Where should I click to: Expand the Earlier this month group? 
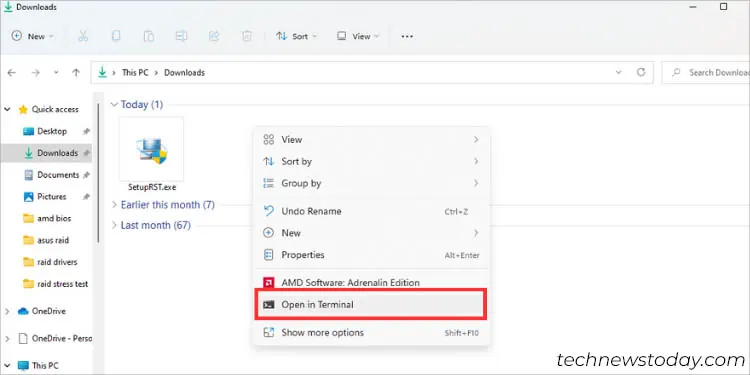163,205
